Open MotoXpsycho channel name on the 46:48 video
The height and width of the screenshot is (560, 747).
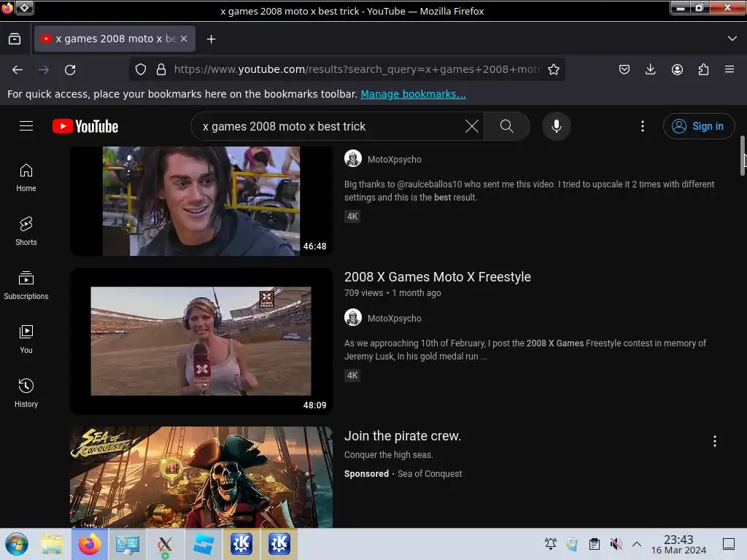pos(395,159)
